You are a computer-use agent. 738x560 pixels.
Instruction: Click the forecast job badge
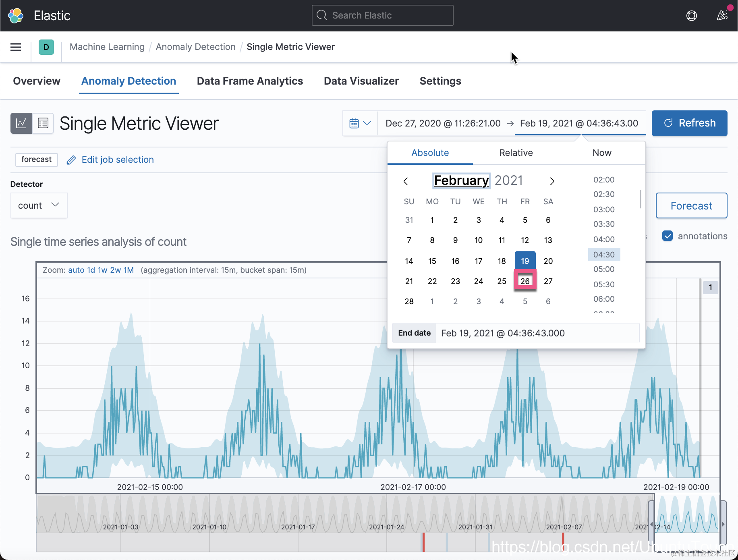pyautogui.click(x=37, y=160)
